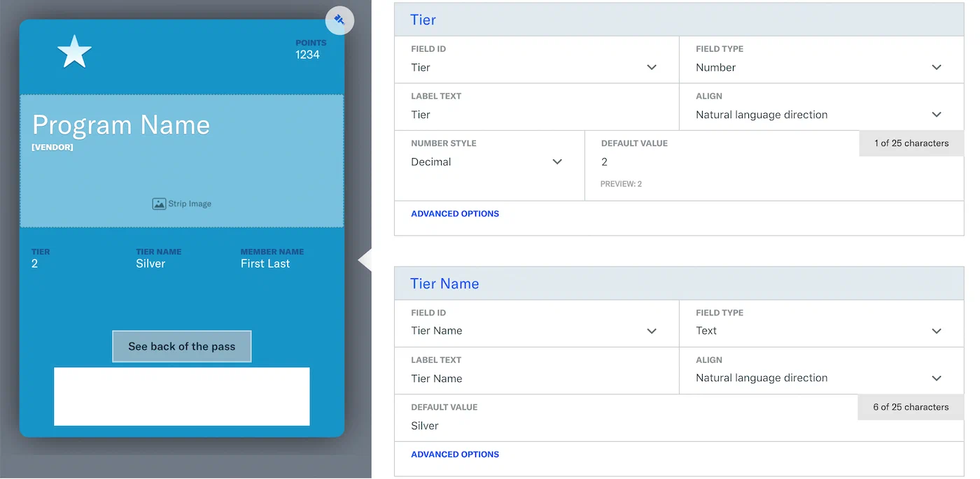The width and height of the screenshot is (980, 479).
Task: Open the Field ID dropdown in Tier Name section
Action: pyautogui.click(x=651, y=330)
